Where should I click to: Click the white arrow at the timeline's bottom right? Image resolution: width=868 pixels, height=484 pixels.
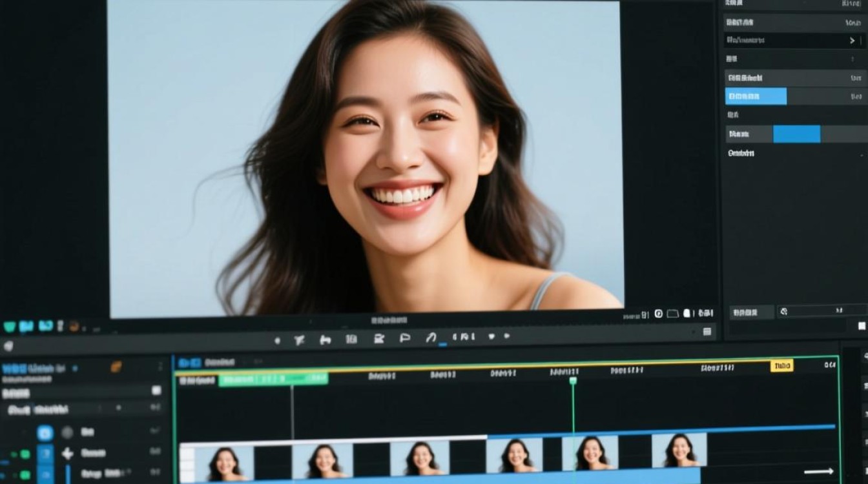pyautogui.click(x=818, y=471)
